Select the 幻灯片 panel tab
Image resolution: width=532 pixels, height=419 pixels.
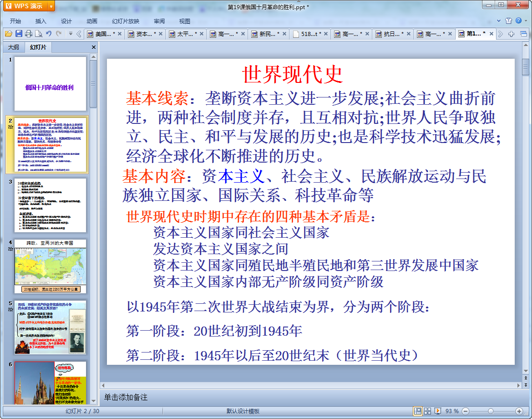(38, 47)
